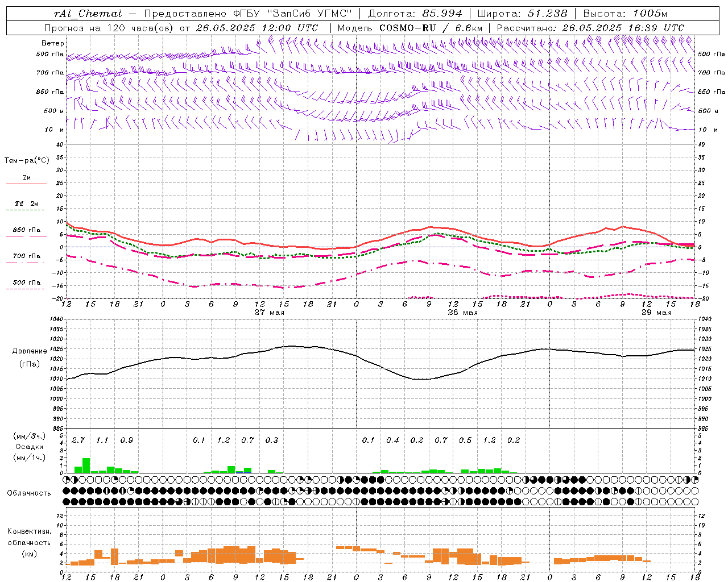Screen dimensions: 728x582
Task: Select the text ФГБУ "ЗапСиб УГМС"
Action: pyautogui.click(x=293, y=14)
